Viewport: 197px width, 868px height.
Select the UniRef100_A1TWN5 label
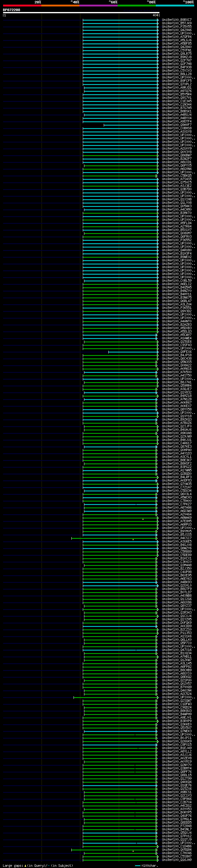click(177, 470)
